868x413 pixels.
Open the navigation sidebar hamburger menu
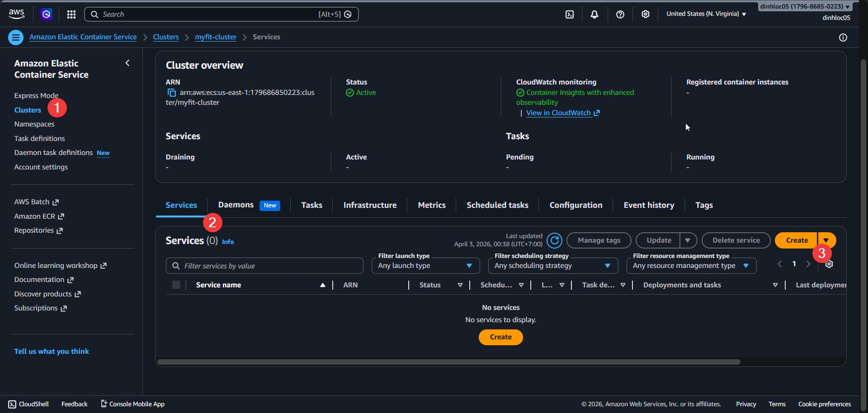point(15,37)
